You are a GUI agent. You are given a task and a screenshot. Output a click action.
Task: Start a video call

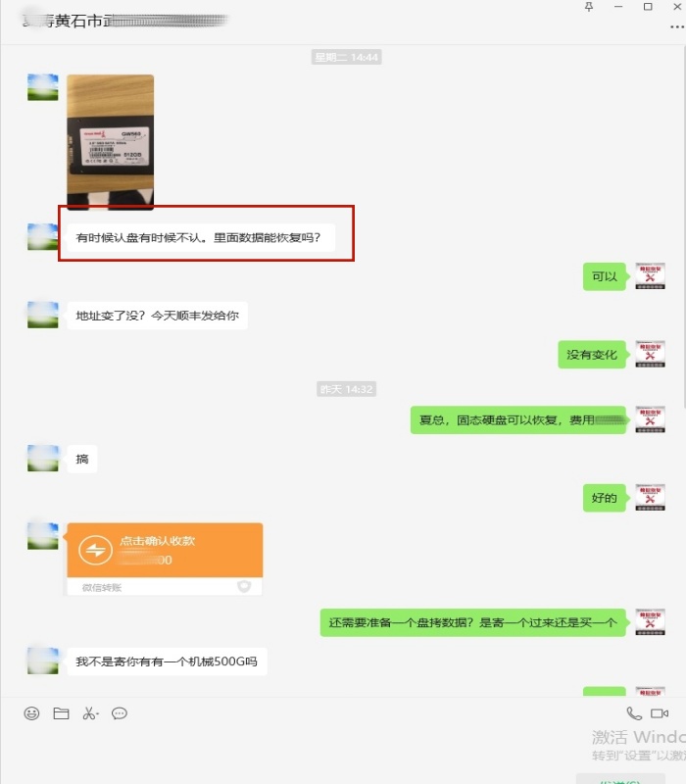click(x=660, y=713)
